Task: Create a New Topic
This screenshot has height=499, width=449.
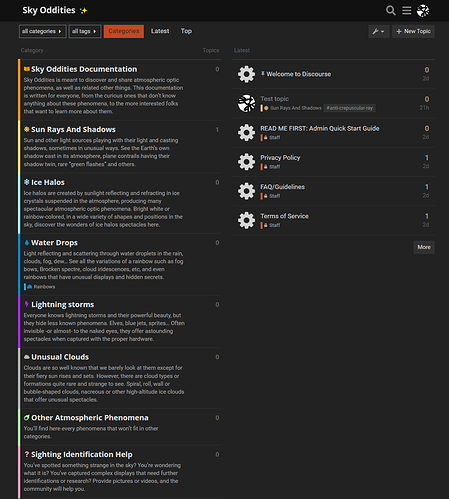Action: 413,31
